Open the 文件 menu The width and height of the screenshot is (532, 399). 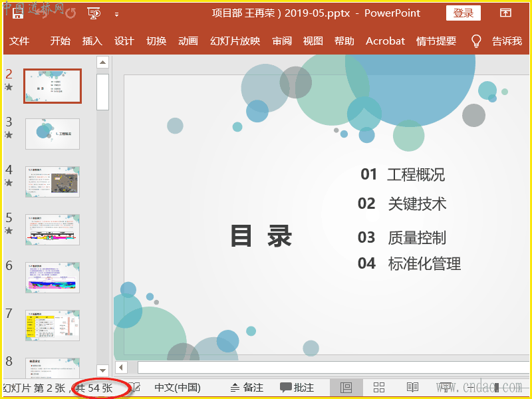click(19, 41)
